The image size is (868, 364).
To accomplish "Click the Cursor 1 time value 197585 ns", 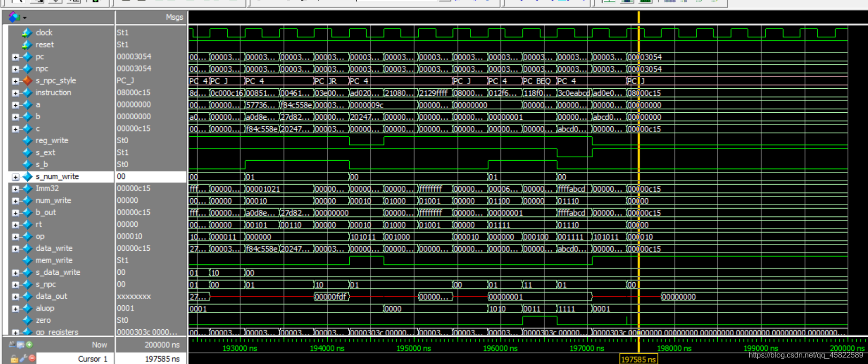I will pos(162,359).
